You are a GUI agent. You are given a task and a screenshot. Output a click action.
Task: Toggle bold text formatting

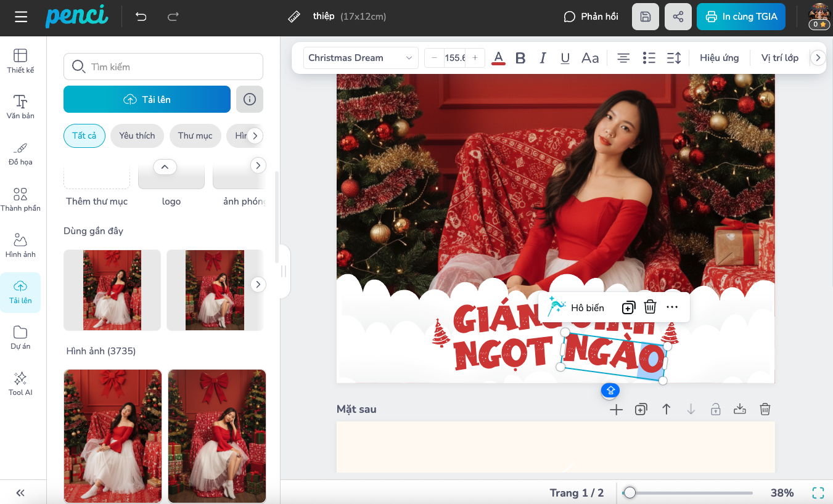click(x=520, y=58)
